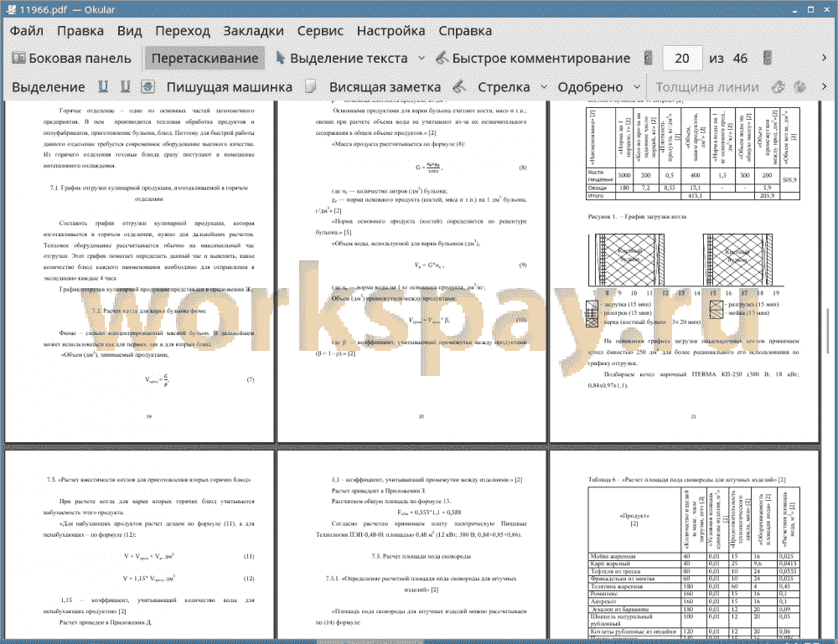
Task: Expand the main toolbar overflow chevron
Action: [x=824, y=58]
